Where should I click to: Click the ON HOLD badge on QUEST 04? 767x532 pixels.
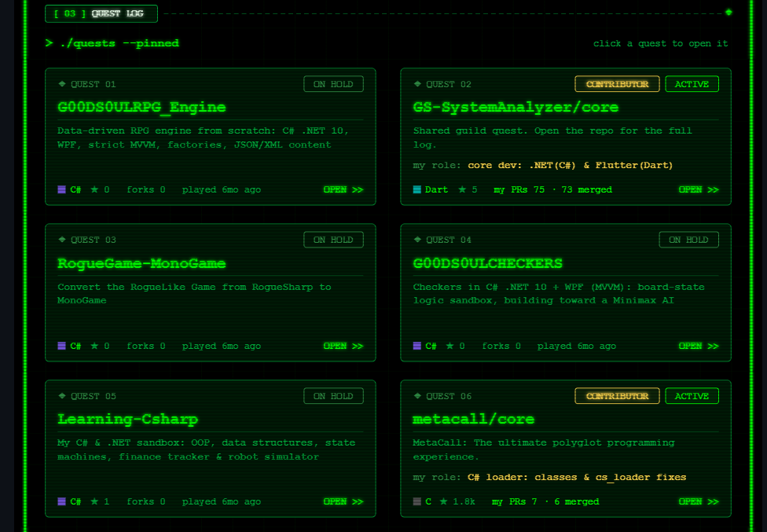pos(688,240)
